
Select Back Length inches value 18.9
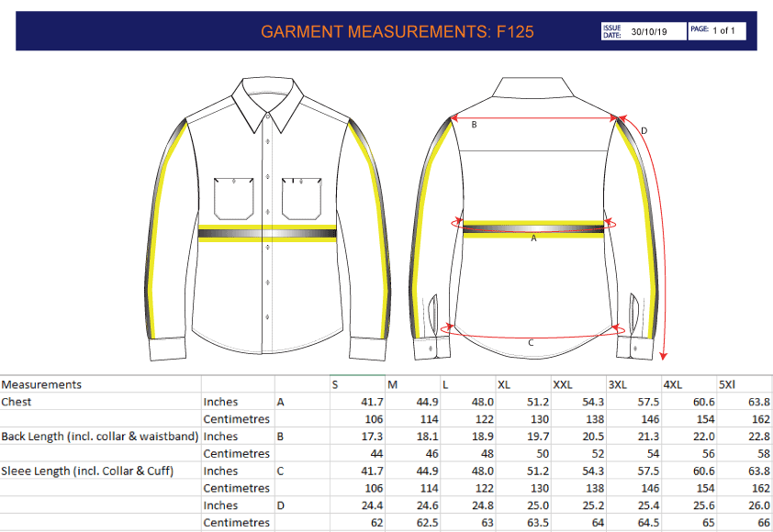pos(482,436)
